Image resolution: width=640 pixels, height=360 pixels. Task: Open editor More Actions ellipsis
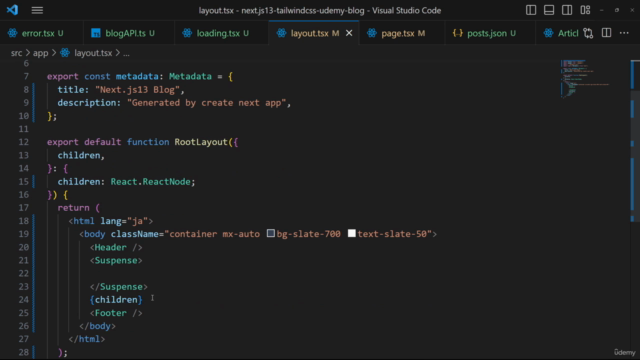624,33
